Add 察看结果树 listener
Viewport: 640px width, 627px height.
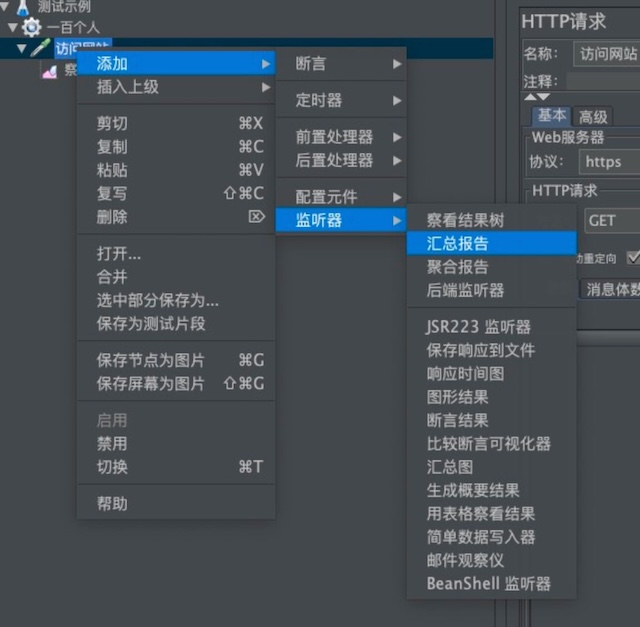coord(492,220)
